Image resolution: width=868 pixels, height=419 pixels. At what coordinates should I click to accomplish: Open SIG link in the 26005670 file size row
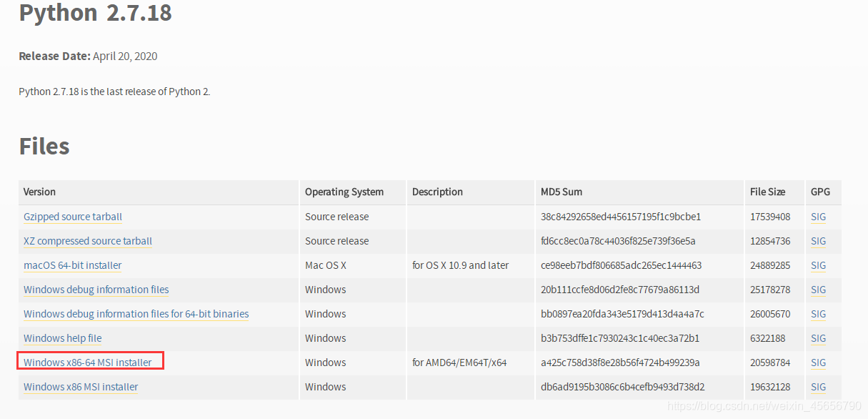coord(819,314)
